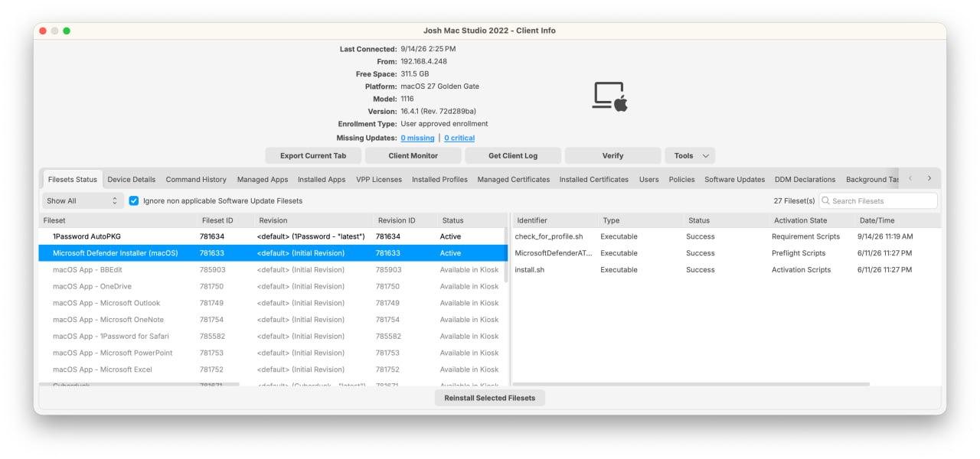The height and width of the screenshot is (459, 980).
Task: Select the check_for_profile.sh script row
Action: click(x=726, y=236)
